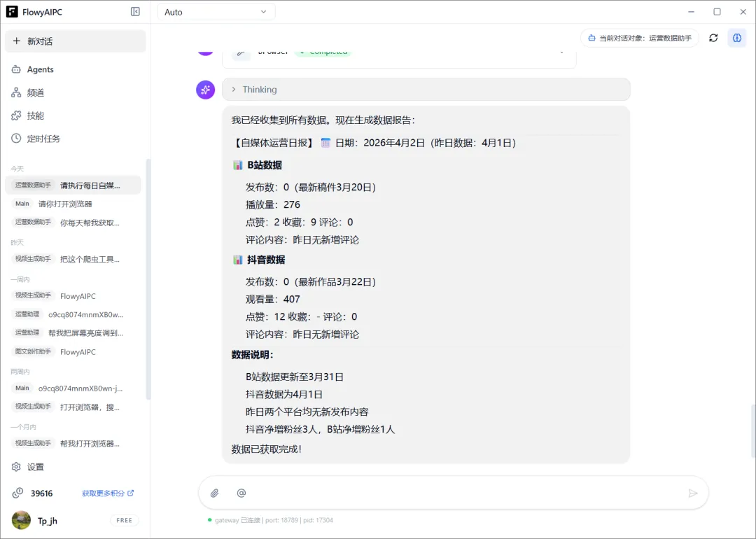Image resolution: width=756 pixels, height=539 pixels.
Task: Select conversation 请你打开浏览器
Action: tap(73, 204)
